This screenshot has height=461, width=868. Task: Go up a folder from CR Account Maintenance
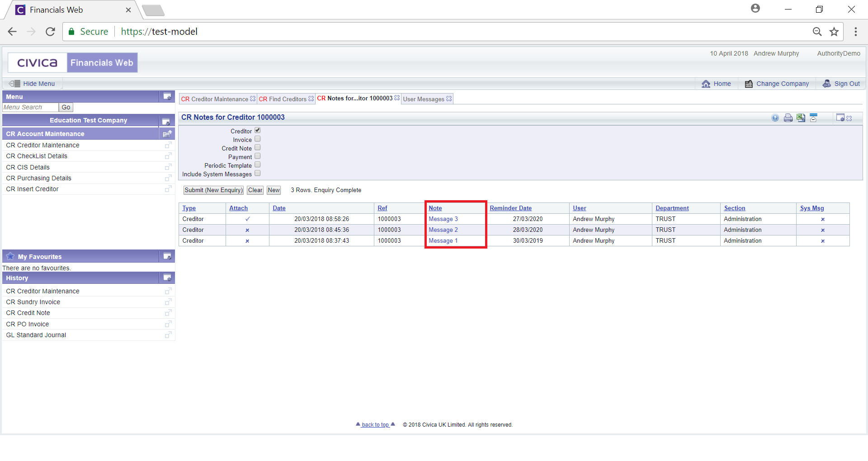point(167,134)
